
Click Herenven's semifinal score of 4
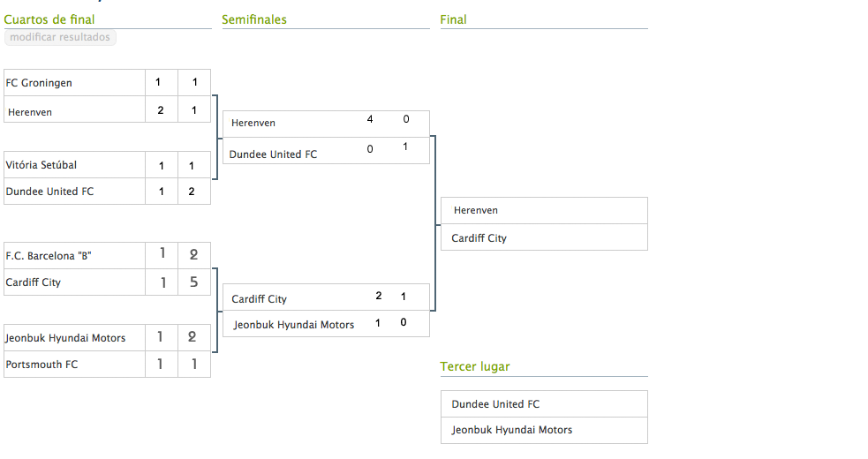point(370,119)
